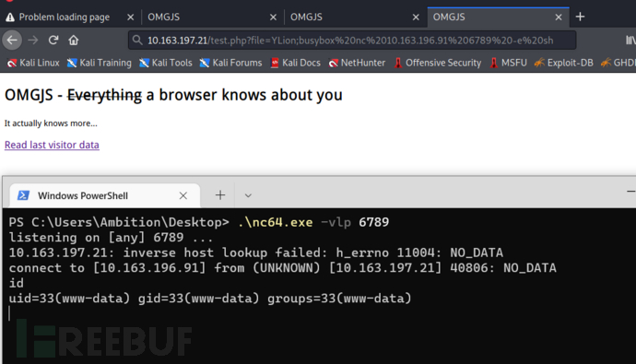
Task: Click the 'It actually knows more...' text
Action: (x=51, y=123)
